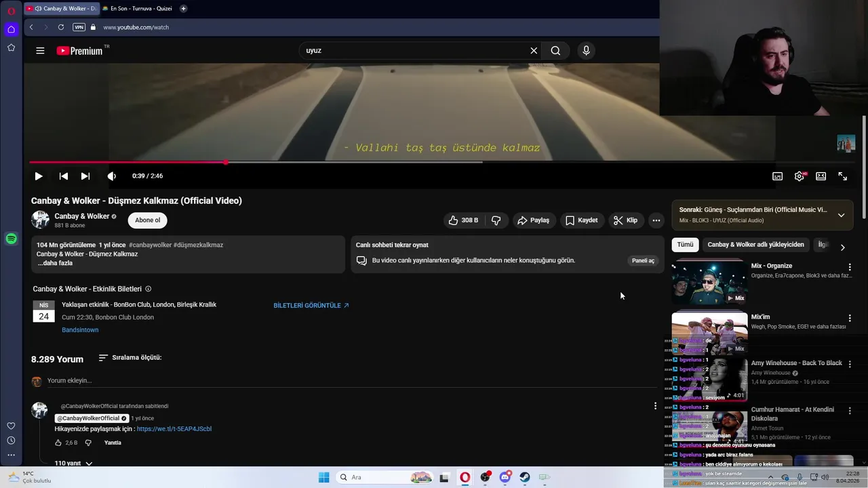The height and width of the screenshot is (488, 868).
Task: Open the Spotify sidebar panel
Action: [x=11, y=239]
